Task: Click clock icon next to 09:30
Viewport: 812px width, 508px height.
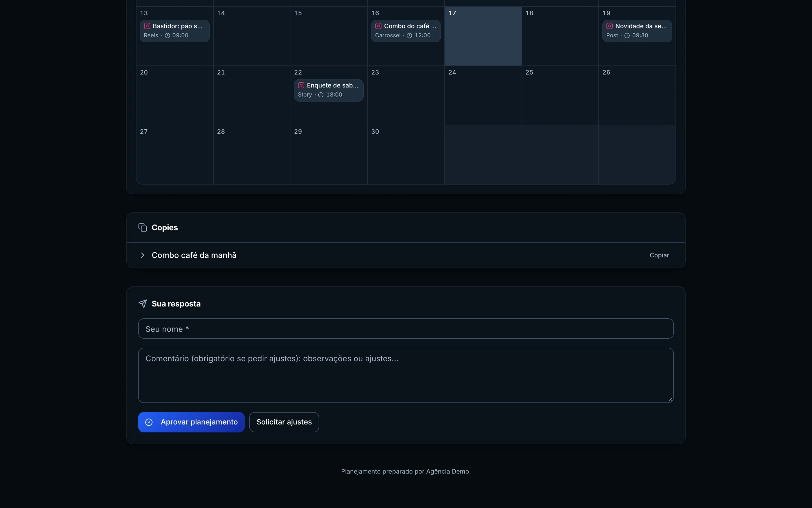Action: (x=627, y=36)
